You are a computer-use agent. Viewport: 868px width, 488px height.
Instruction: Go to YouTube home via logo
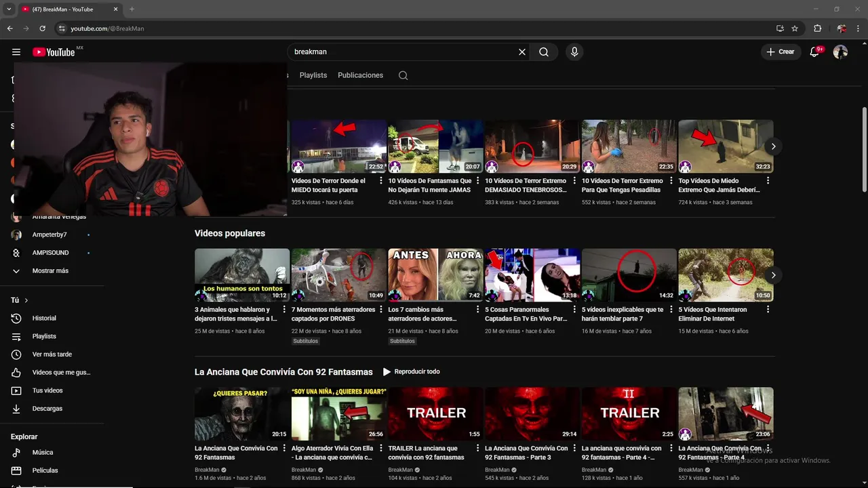click(x=54, y=52)
